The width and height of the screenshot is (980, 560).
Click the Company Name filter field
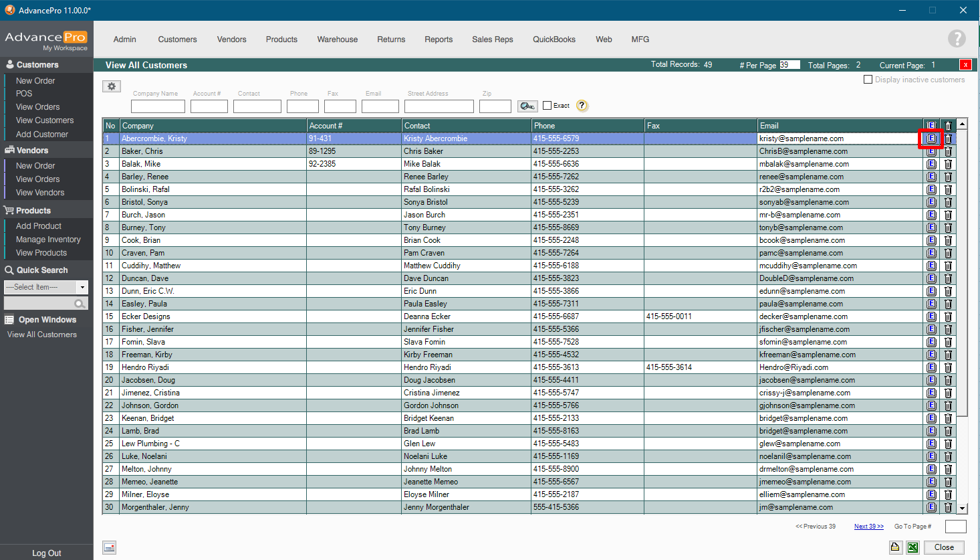tap(158, 106)
